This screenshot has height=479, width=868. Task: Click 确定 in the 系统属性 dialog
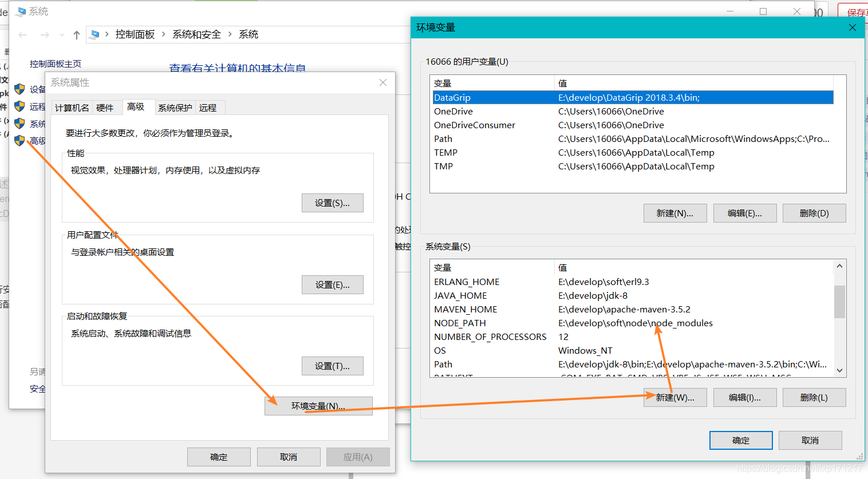[x=219, y=457]
